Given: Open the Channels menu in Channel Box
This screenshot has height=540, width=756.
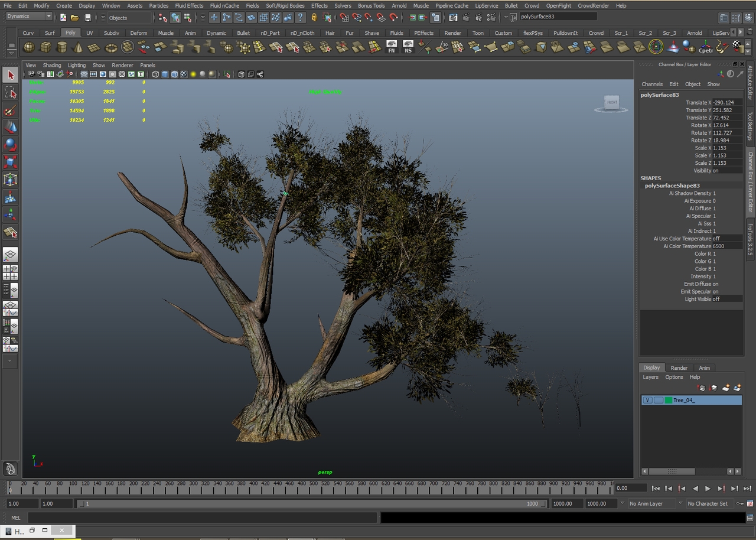Looking at the screenshot, I should (652, 84).
